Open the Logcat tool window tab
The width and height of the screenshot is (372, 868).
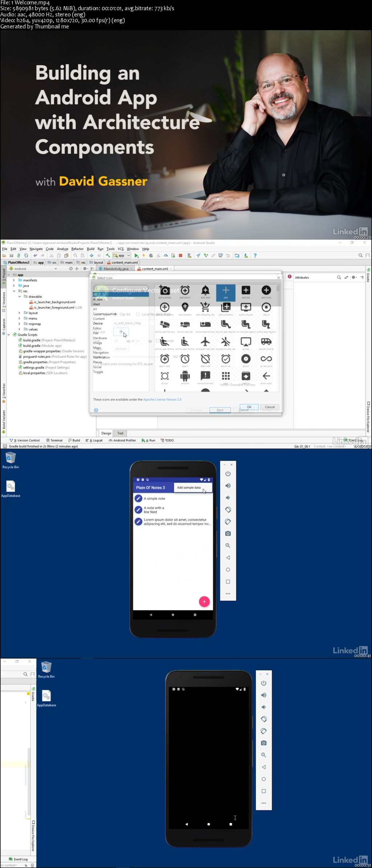click(x=94, y=440)
